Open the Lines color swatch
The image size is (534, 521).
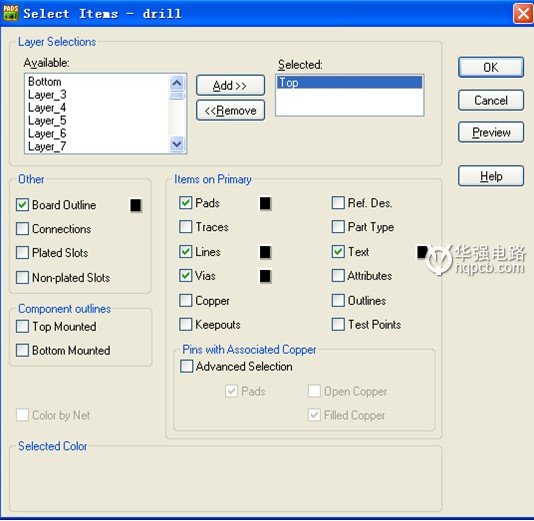(x=265, y=252)
